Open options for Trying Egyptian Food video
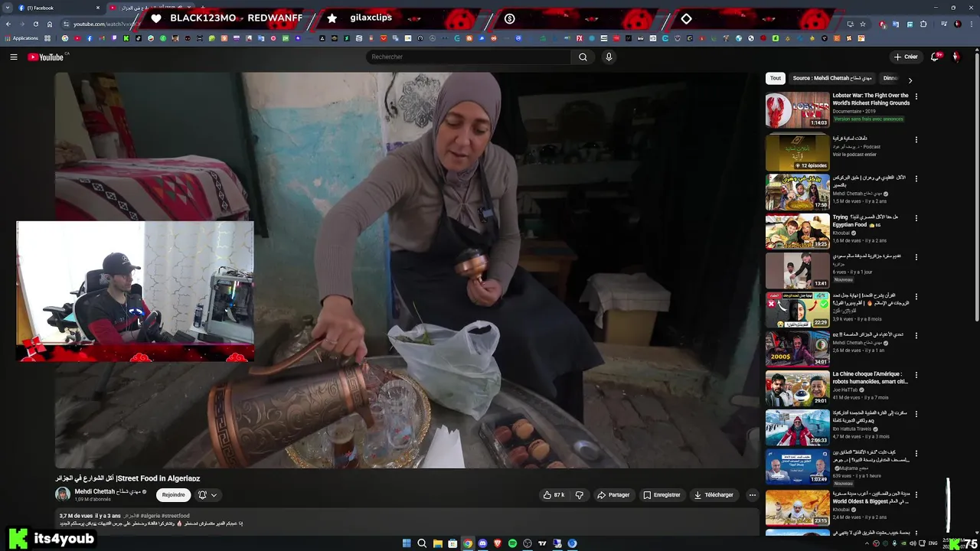 pyautogui.click(x=916, y=217)
